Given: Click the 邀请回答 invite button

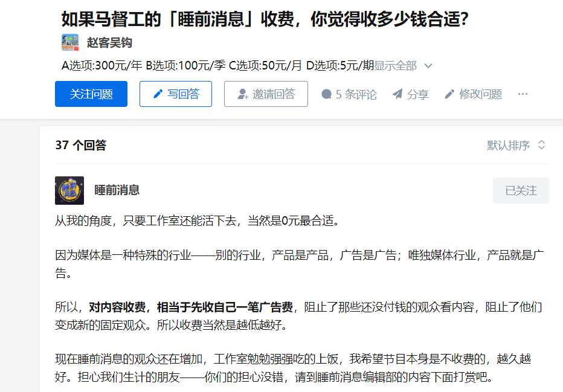Looking at the screenshot, I should point(266,94).
